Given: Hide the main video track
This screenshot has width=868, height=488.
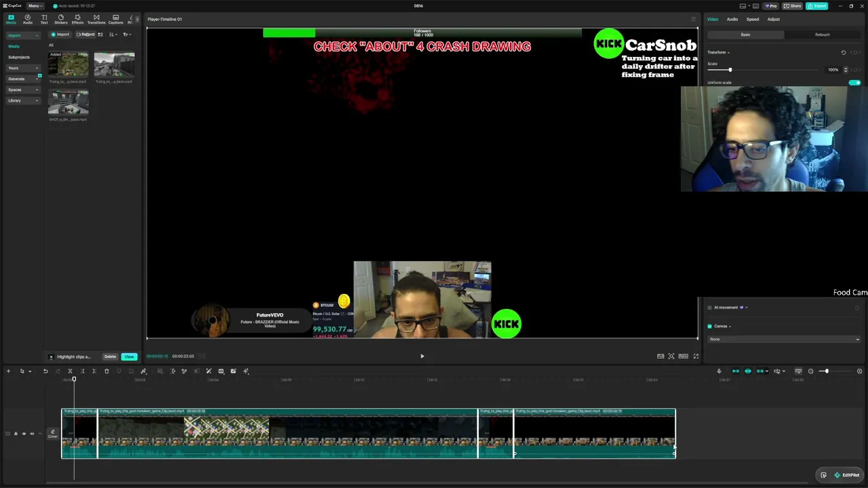Looking at the screenshot, I should [x=24, y=434].
